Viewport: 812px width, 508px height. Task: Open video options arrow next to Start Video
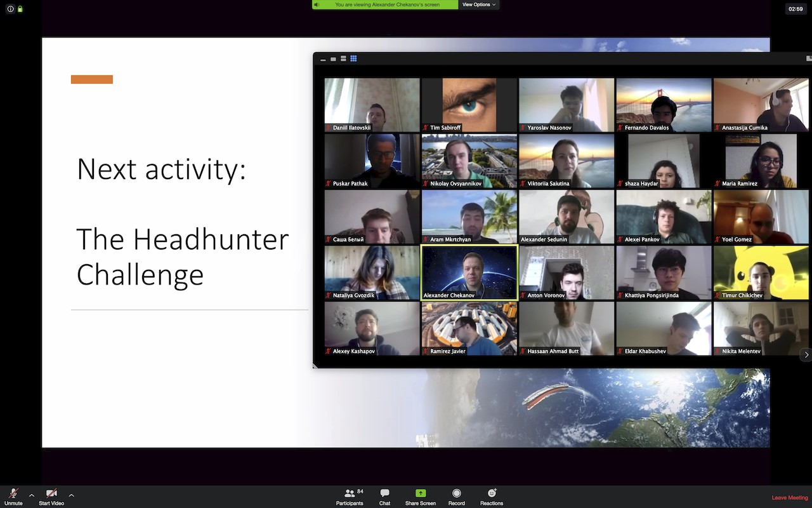coord(71,495)
